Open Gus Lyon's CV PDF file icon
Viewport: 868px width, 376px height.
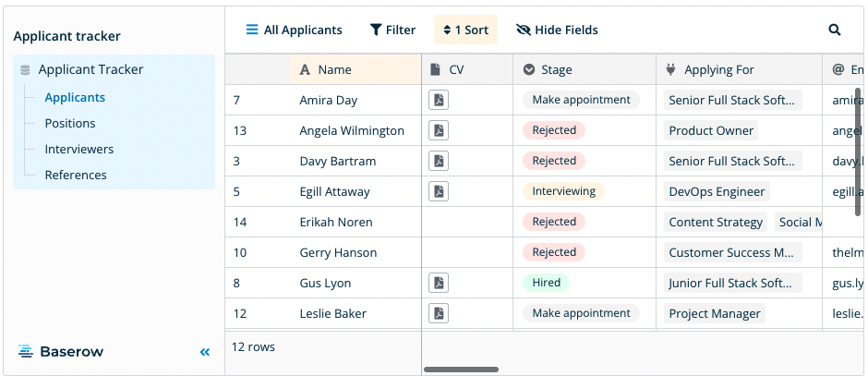pyautogui.click(x=439, y=283)
